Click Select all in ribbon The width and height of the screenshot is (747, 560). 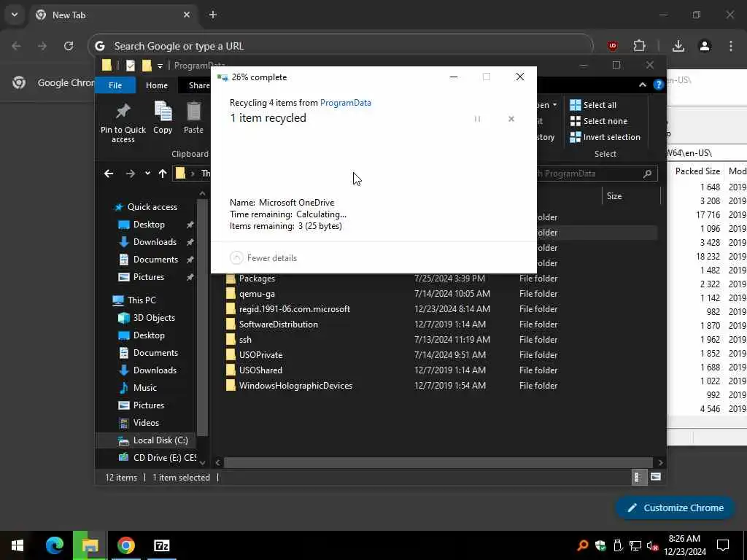point(593,105)
